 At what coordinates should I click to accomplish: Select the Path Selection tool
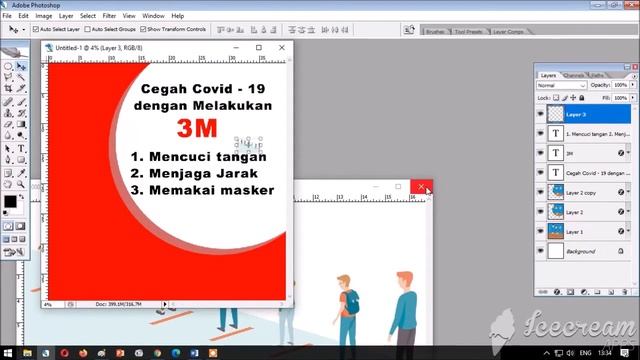8,149
